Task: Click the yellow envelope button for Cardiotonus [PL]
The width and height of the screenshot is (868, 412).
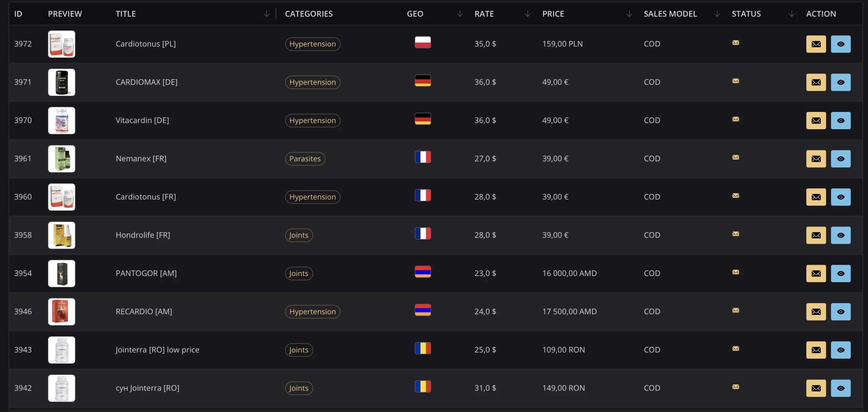Action: click(x=816, y=44)
